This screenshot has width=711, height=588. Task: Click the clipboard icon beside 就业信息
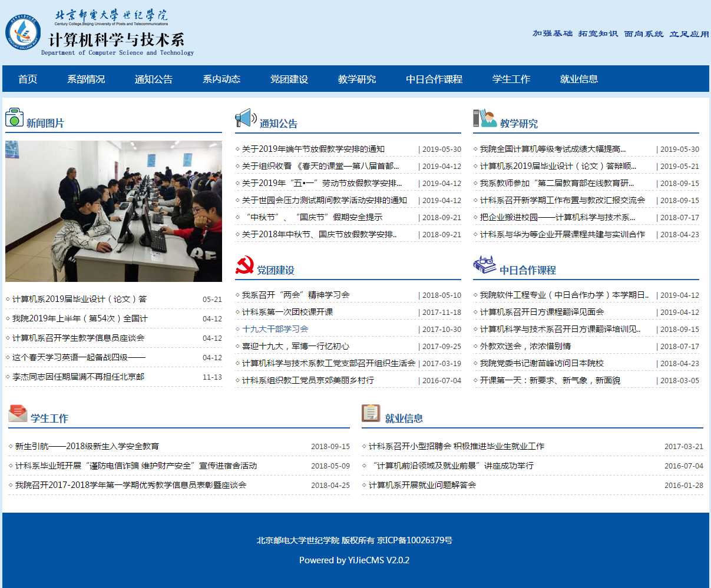[x=371, y=413]
